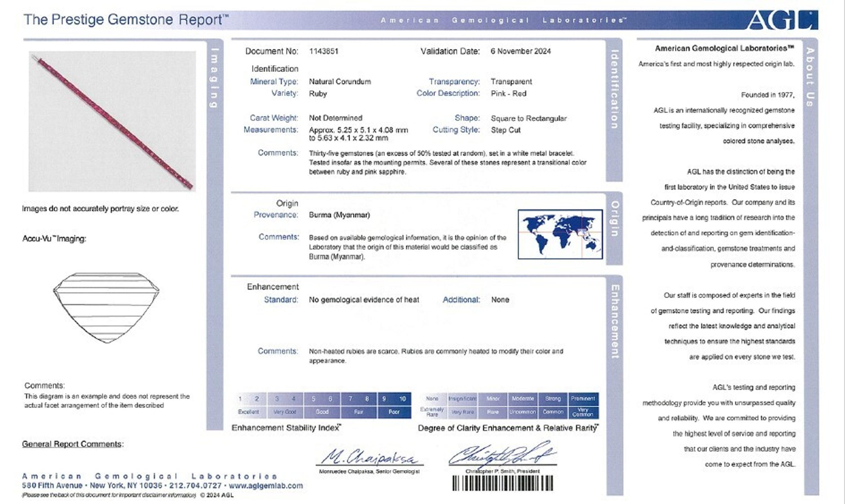
Task: Click the AGL logo in the header
Action: (782, 20)
